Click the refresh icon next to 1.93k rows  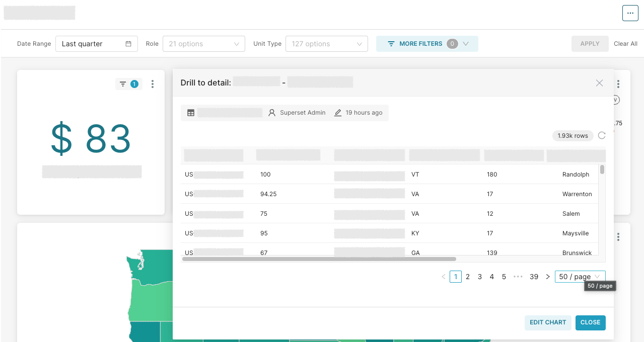click(602, 135)
